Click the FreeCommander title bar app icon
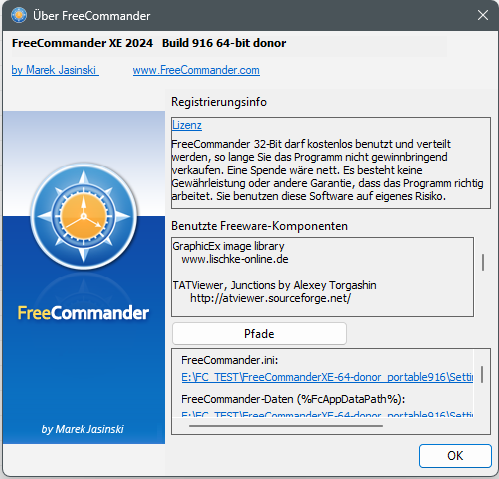The width and height of the screenshot is (499, 479). [x=19, y=15]
